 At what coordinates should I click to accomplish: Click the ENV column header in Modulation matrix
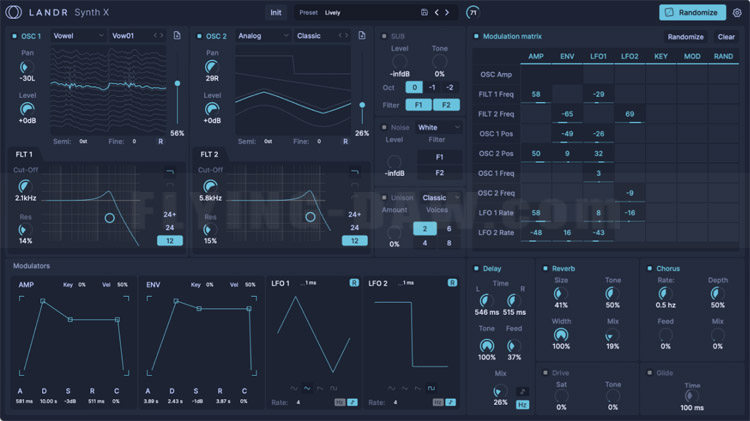coord(567,56)
